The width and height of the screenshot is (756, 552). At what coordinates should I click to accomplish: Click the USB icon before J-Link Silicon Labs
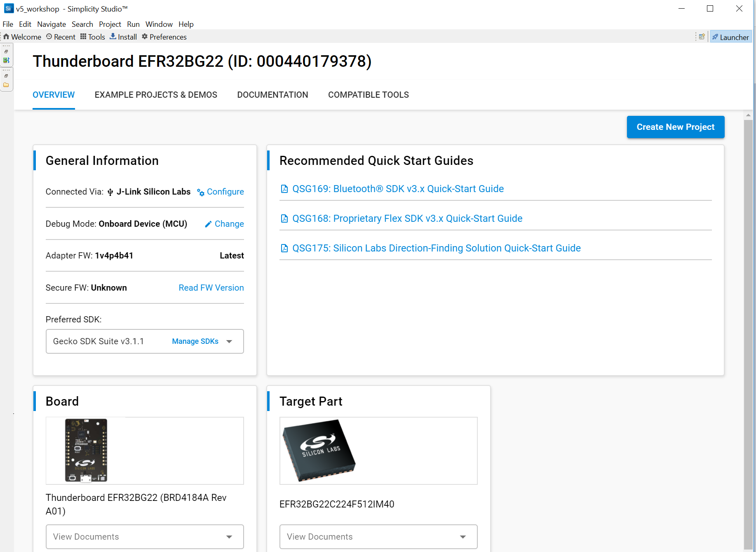tap(110, 192)
